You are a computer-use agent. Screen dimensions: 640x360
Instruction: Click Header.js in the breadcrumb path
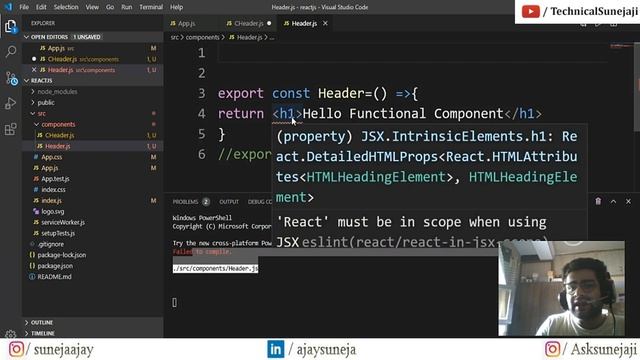[249, 37]
